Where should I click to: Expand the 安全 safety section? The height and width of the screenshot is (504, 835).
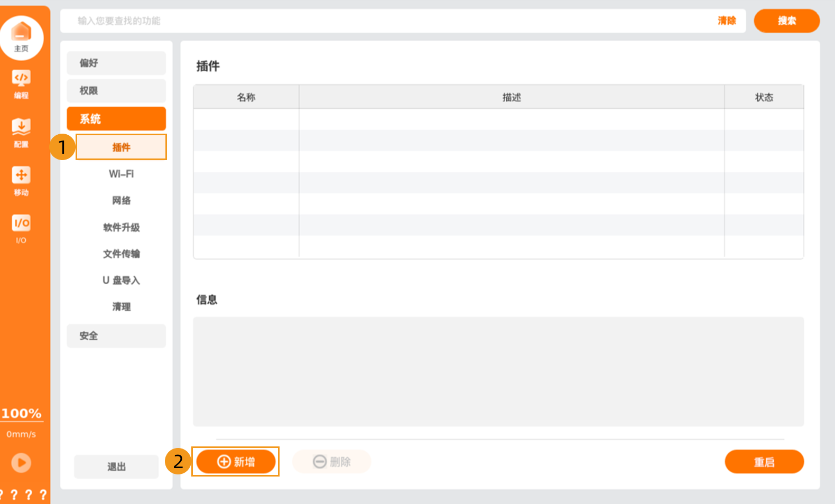tap(116, 336)
